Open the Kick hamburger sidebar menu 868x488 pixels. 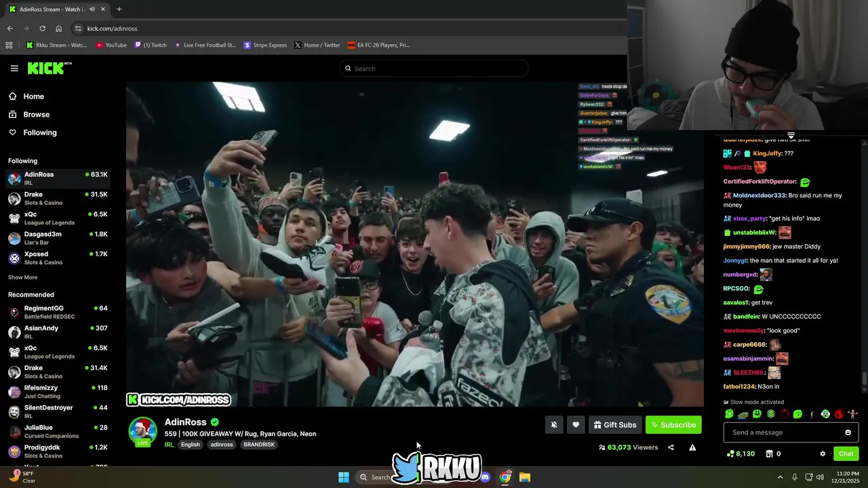(x=14, y=68)
